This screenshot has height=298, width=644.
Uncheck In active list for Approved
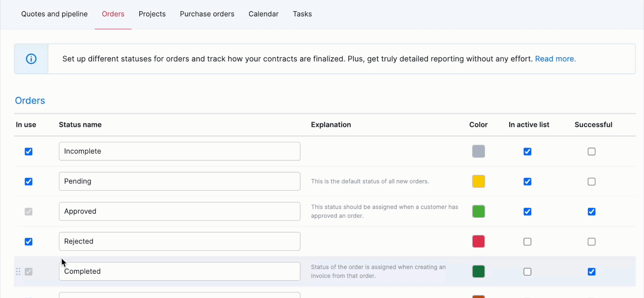tap(528, 212)
